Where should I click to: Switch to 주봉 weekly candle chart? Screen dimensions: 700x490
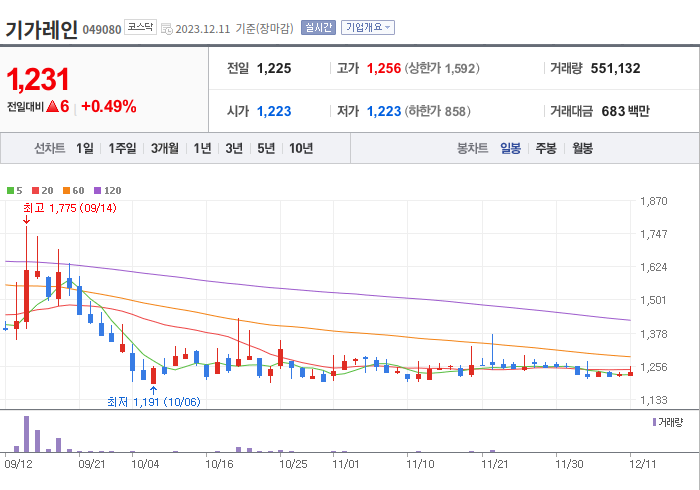(x=546, y=148)
